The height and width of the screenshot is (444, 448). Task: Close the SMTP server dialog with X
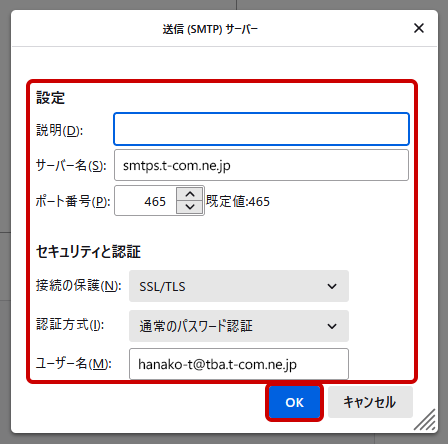click(419, 28)
